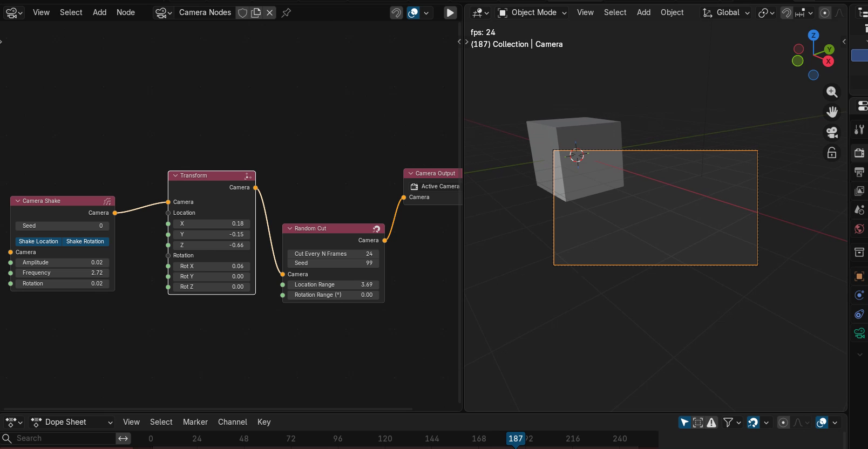Open the Object Mode dropdown
Image resolution: width=868 pixels, height=449 pixels.
point(532,12)
